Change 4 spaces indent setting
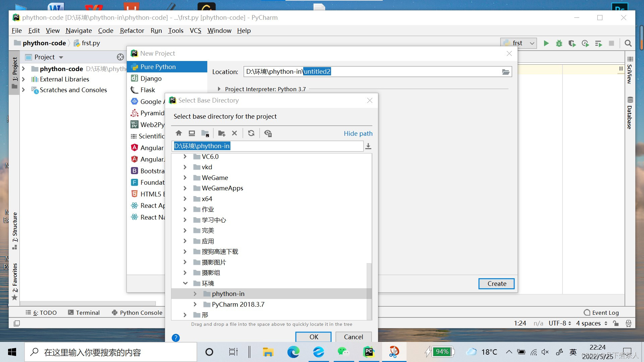The image size is (644, 362). (x=592, y=323)
